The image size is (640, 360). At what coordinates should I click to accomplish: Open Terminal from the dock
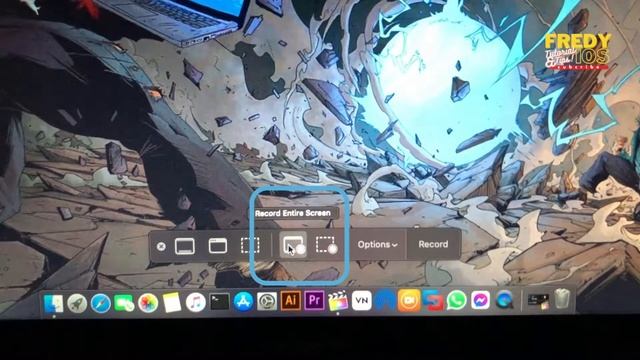(x=220, y=302)
